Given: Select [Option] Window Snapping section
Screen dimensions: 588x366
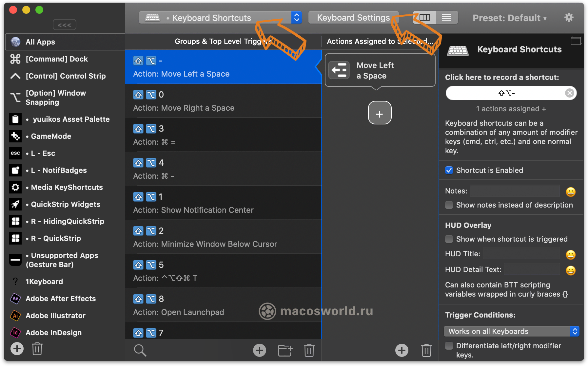Looking at the screenshot, I should click(x=65, y=98).
